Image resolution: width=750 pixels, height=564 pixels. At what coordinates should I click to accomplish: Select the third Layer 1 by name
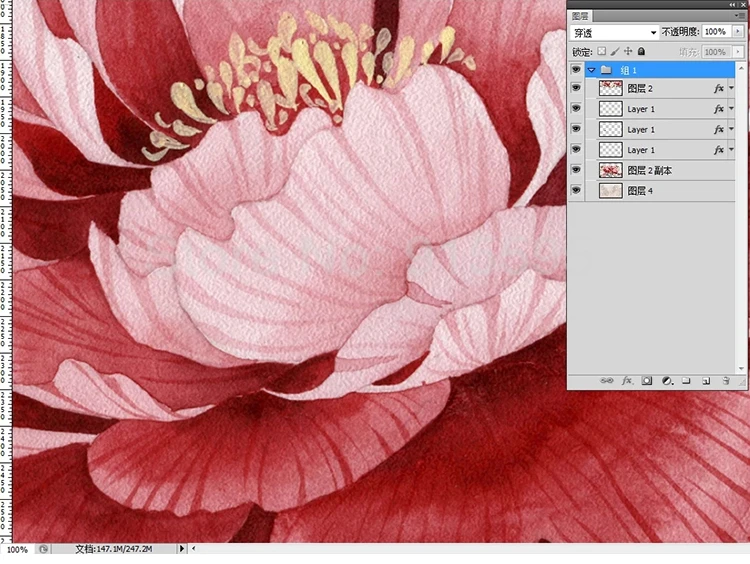click(641, 150)
